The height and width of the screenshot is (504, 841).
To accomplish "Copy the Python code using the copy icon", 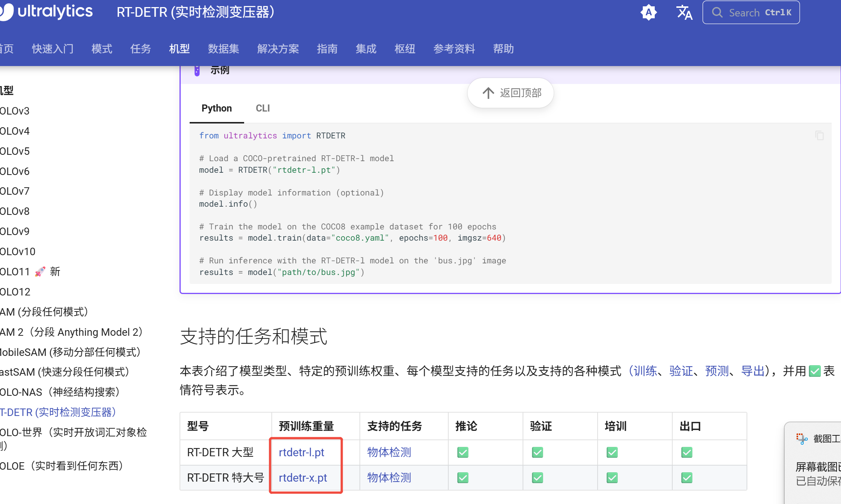I will 819,136.
